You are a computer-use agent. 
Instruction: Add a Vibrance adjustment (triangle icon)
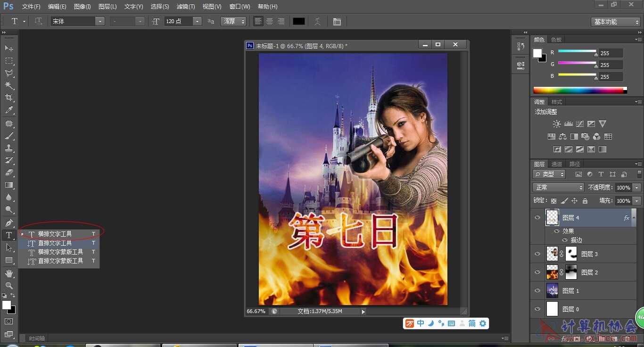point(602,124)
